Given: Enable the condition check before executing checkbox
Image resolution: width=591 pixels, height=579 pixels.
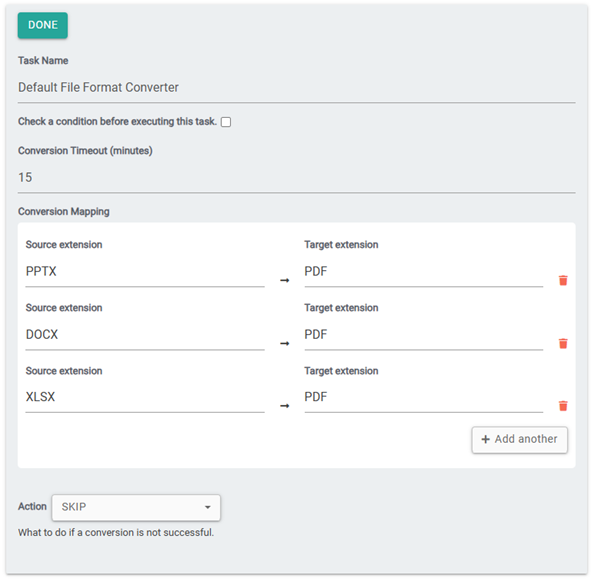Looking at the screenshot, I should pos(226,122).
